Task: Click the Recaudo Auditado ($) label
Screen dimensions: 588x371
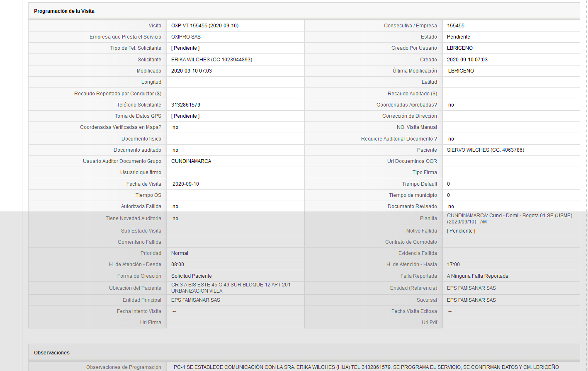Action: 412,94
